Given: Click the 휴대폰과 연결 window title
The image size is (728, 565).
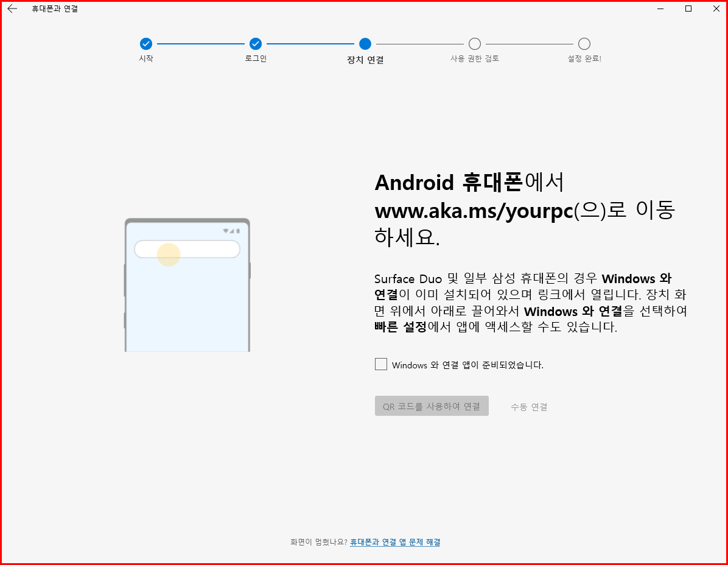Looking at the screenshot, I should (x=55, y=9).
